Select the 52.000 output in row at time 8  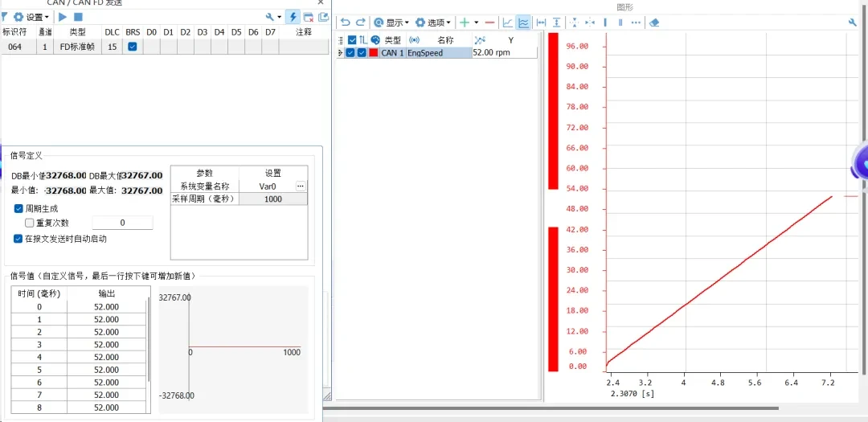point(106,408)
